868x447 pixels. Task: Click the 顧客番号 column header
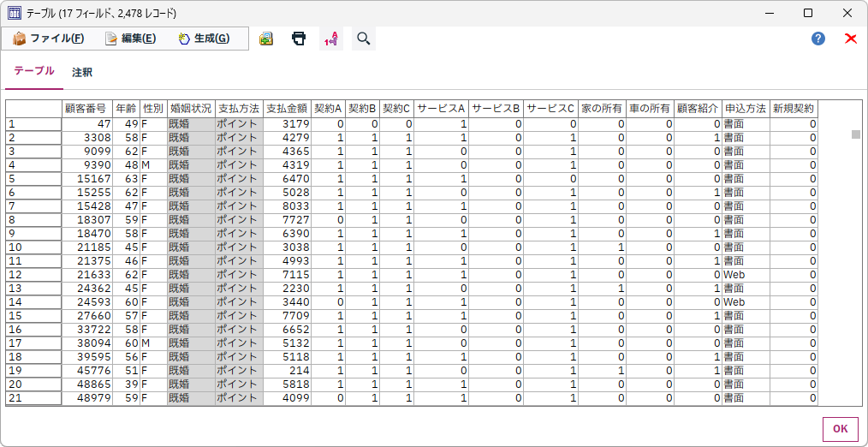86,109
